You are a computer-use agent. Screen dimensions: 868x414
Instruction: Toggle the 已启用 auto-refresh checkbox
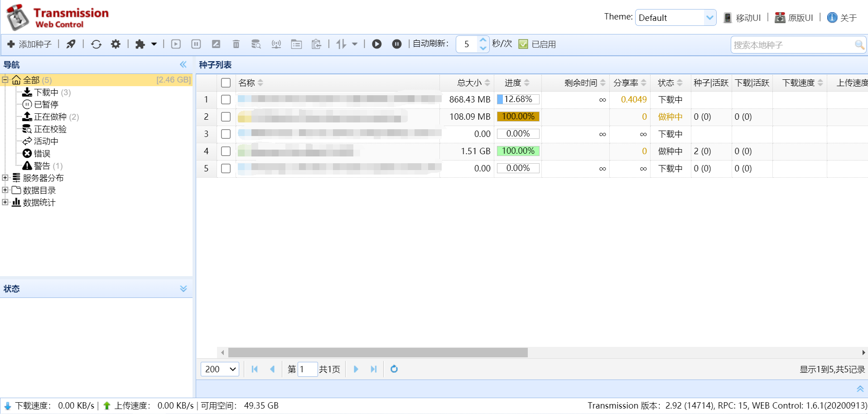click(523, 44)
